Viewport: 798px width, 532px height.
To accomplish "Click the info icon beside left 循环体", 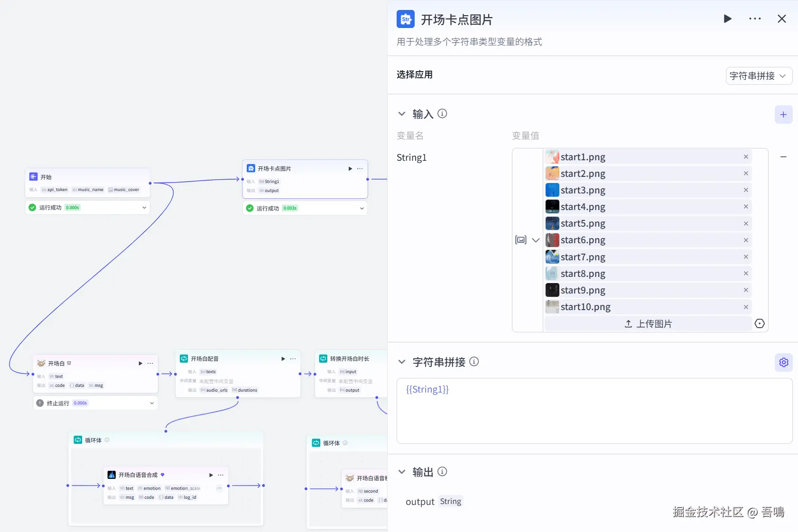I will point(107,440).
